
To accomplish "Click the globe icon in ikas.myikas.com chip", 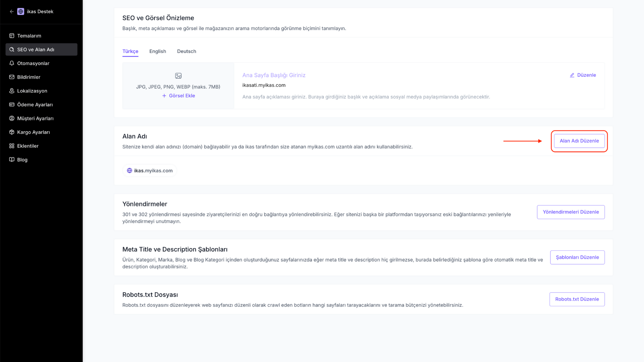I will tap(129, 170).
